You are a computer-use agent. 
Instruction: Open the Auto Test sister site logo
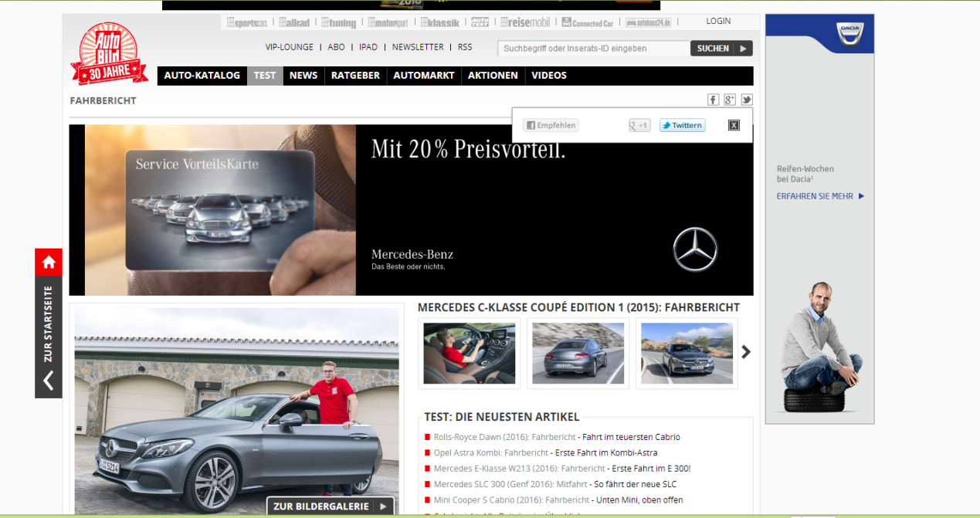(480, 22)
